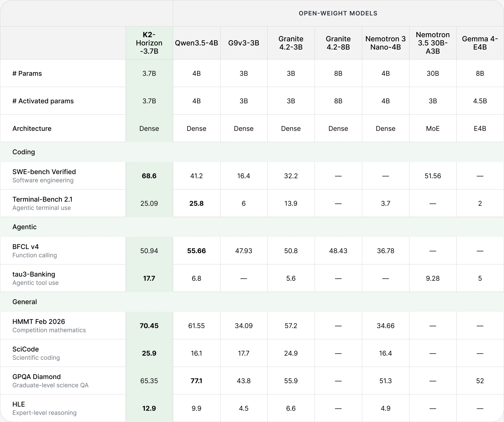The image size is (504, 422).
Task: Click the E4B architecture cell
Action: (x=480, y=129)
